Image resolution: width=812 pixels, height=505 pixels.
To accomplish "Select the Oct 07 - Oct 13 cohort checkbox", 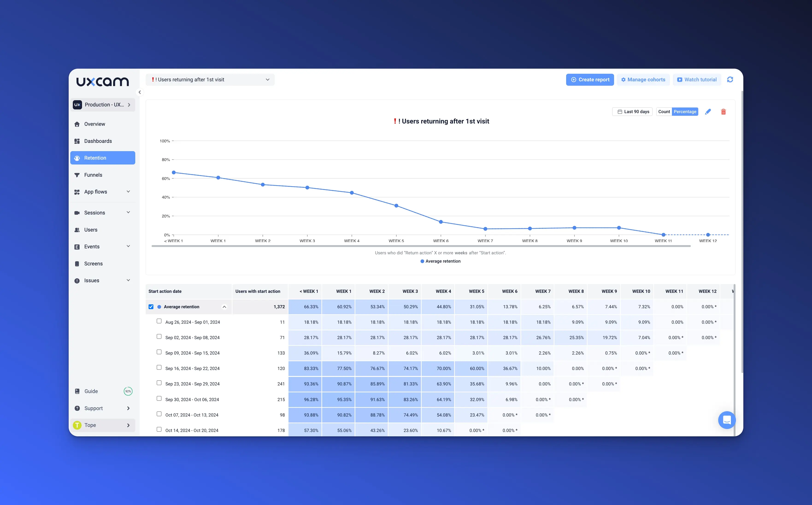I will coord(159,414).
